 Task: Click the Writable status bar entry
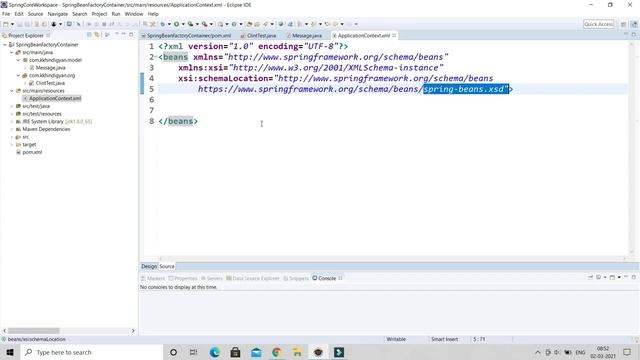click(396, 339)
